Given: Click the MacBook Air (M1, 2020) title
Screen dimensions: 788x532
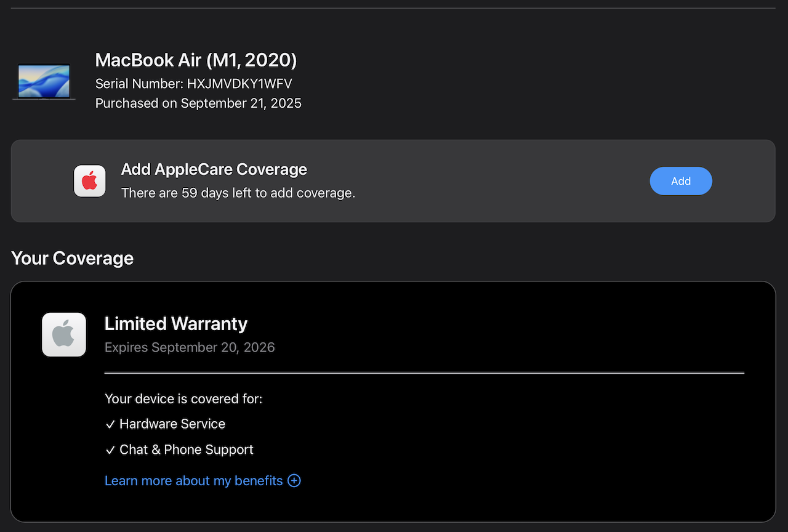Looking at the screenshot, I should 196,60.
